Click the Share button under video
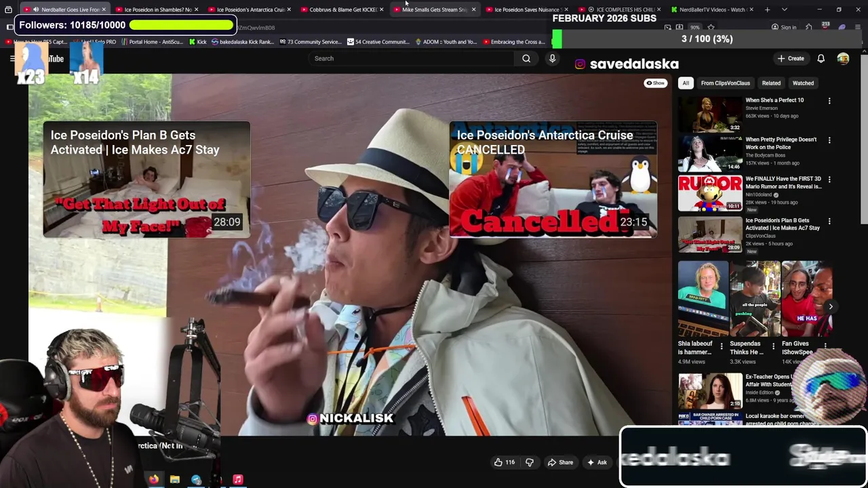The width and height of the screenshot is (868, 488). [560, 462]
